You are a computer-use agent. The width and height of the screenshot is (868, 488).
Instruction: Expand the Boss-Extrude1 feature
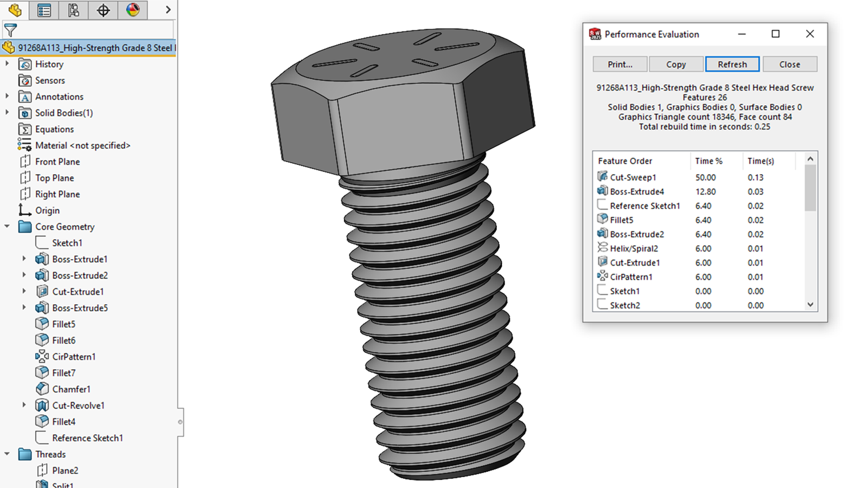[24, 259]
